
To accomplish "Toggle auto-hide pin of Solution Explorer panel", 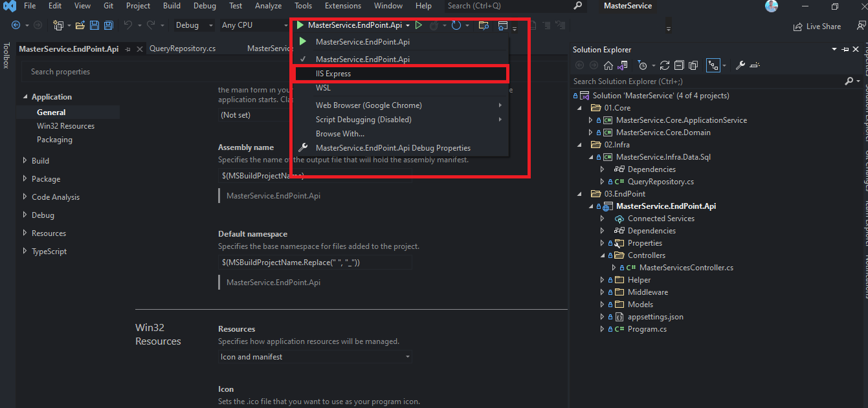I will point(846,50).
